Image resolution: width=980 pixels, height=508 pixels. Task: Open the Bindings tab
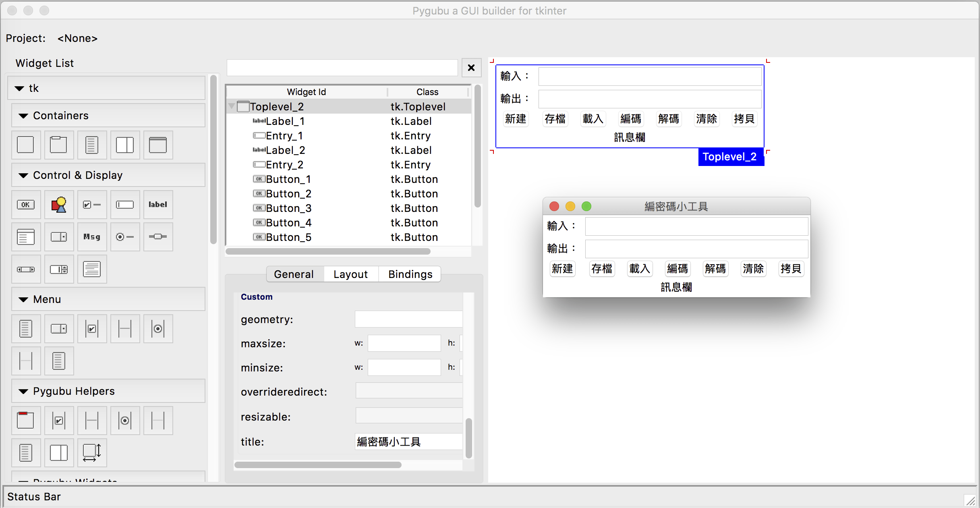410,274
